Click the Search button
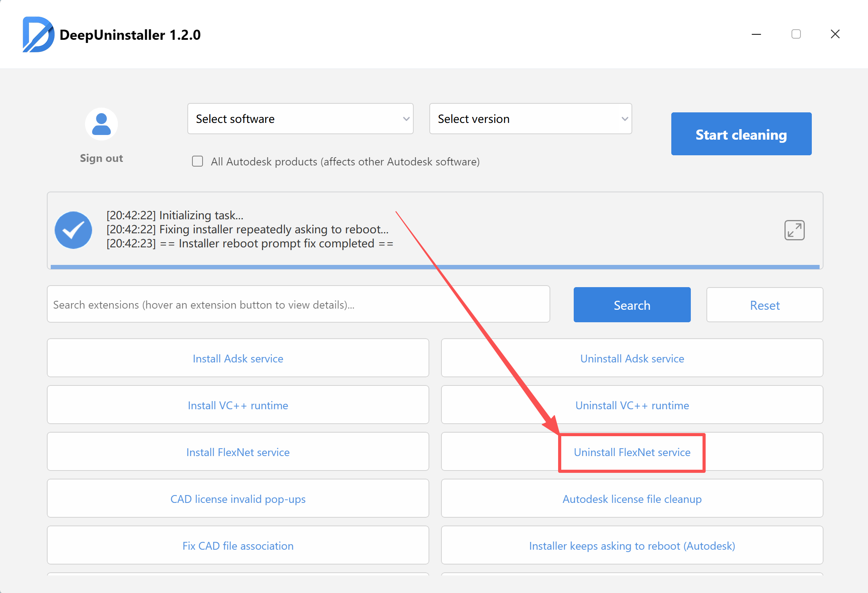Screen dimensions: 868x593 (632, 305)
